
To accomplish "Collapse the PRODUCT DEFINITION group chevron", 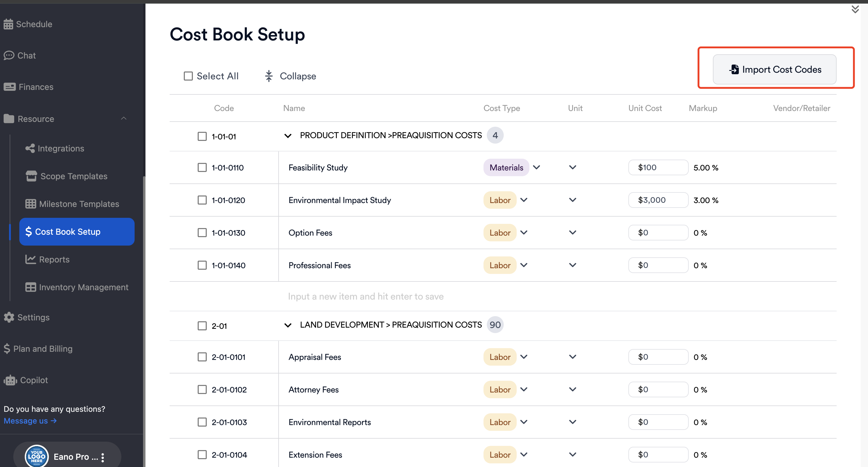I will pyautogui.click(x=288, y=136).
